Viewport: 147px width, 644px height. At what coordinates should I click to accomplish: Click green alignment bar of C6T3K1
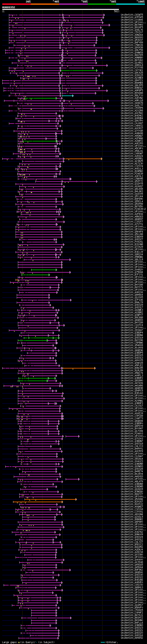pyautogui.click(x=79, y=70)
